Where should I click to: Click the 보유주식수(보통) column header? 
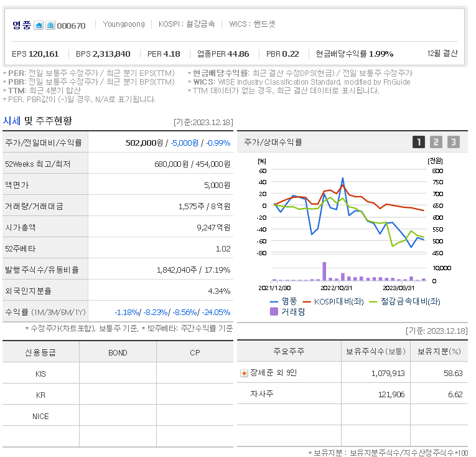[x=376, y=352]
